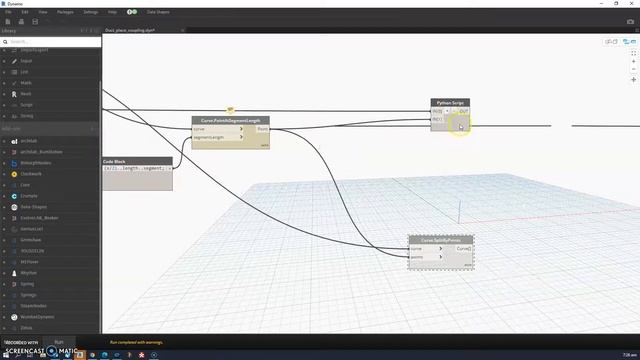Click the Zoom to fit icon

[633, 53]
